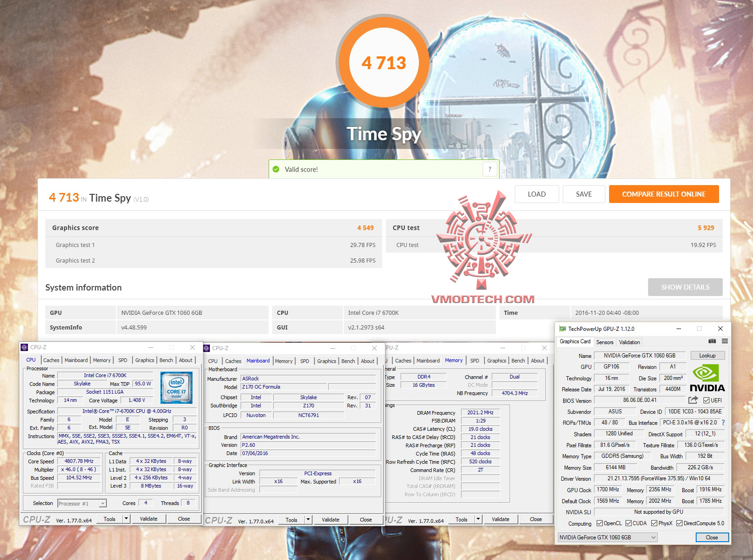Open the GPU-Z hamburger menu
Image resolution: width=753 pixels, height=560 pixels.
coord(725,341)
